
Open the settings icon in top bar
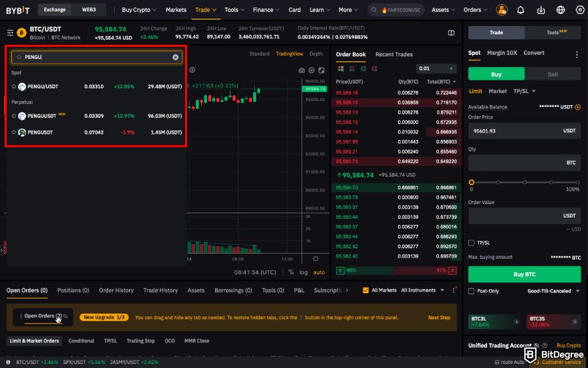580,10
